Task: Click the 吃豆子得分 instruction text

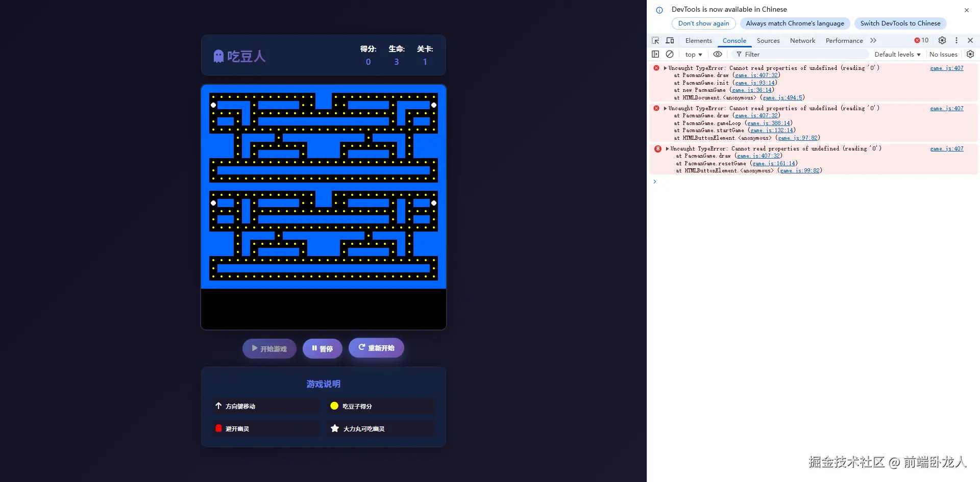Action: click(357, 407)
